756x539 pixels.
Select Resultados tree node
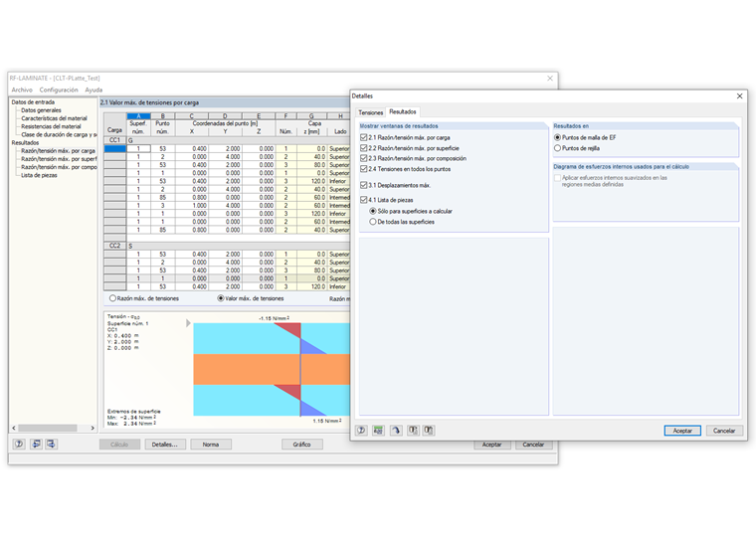point(25,142)
